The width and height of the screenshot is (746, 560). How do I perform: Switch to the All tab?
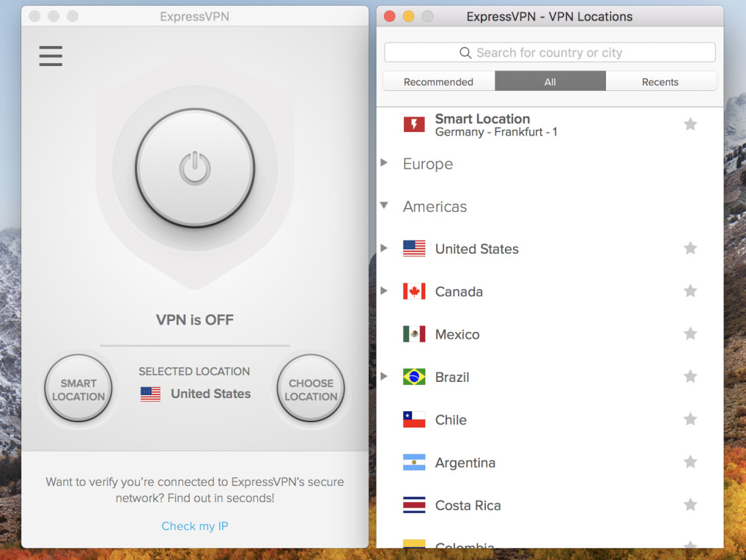pos(550,82)
